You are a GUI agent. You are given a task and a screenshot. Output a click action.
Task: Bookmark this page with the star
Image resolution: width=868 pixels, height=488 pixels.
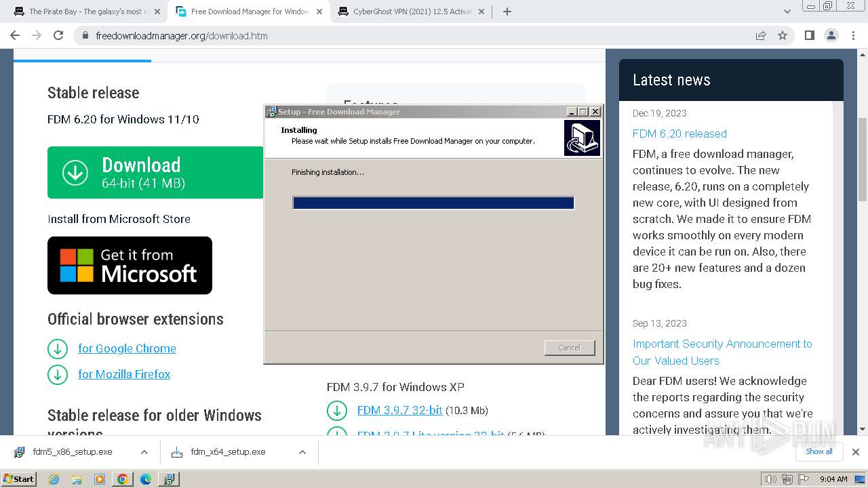(x=783, y=35)
